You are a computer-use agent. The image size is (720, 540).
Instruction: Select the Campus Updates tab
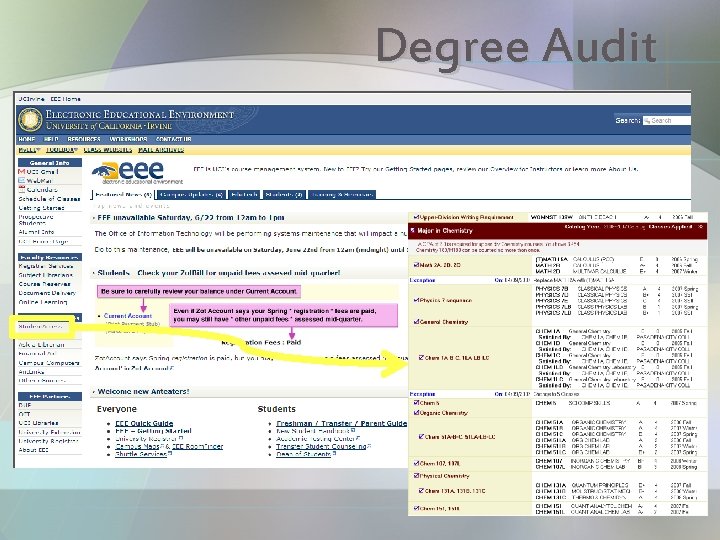tap(191, 195)
